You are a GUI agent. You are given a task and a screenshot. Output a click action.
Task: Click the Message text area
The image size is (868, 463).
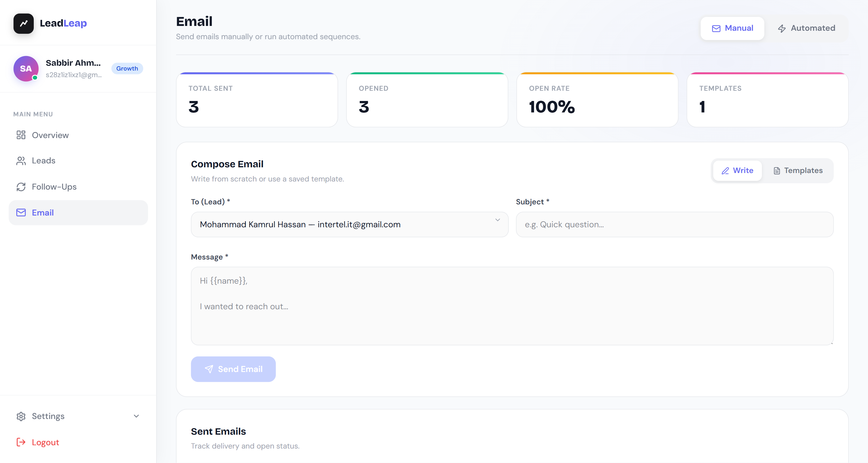[512, 306]
